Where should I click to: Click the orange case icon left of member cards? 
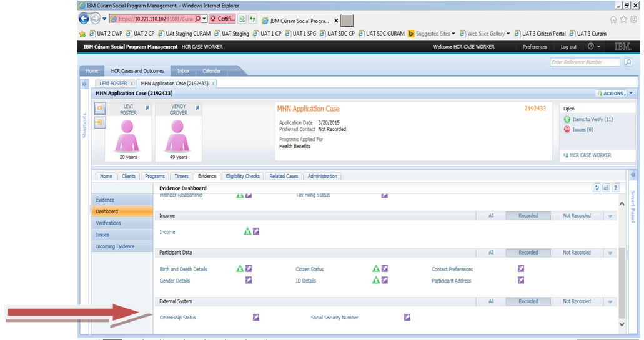[x=100, y=108]
